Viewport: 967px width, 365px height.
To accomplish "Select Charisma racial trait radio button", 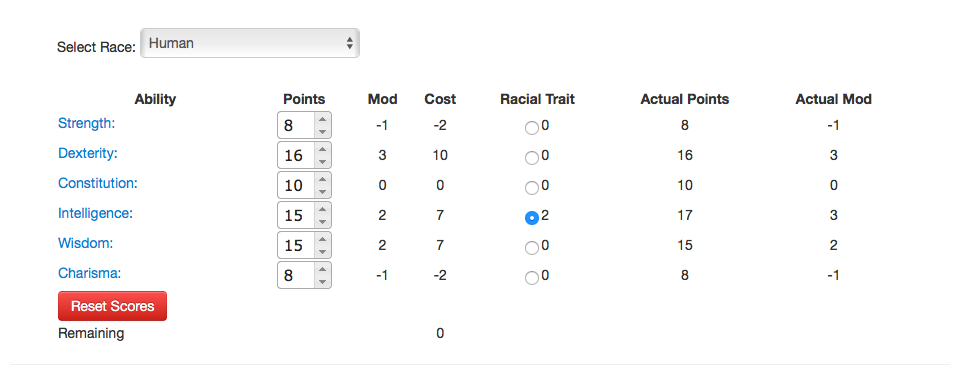I will (531, 278).
